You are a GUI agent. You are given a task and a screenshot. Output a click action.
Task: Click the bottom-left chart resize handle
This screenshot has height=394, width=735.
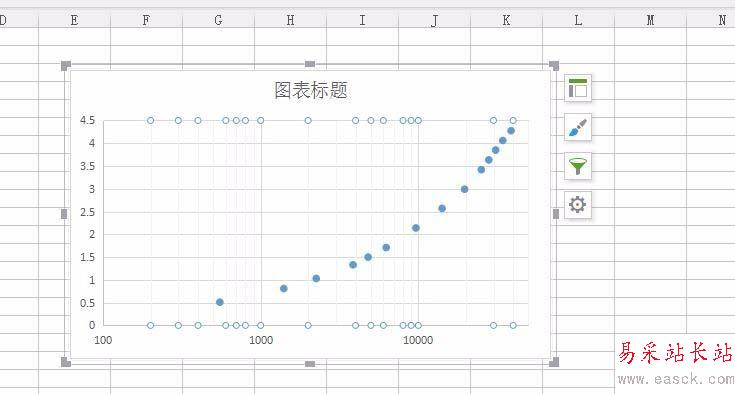pos(66,362)
